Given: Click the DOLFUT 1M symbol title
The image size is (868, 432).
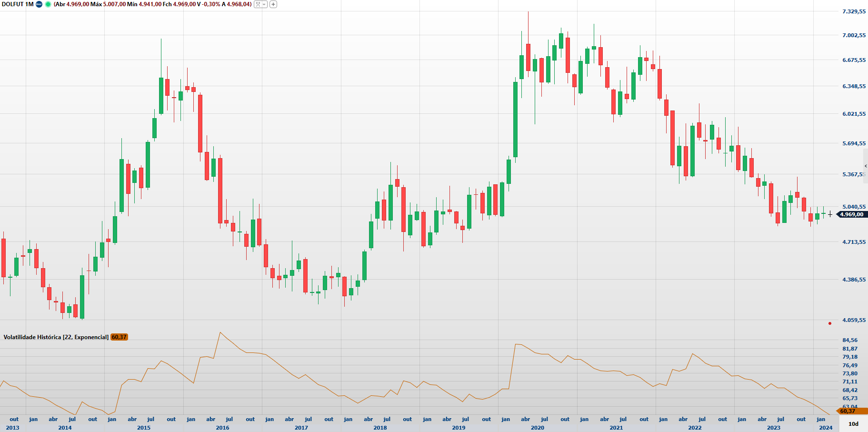Looking at the screenshot, I should coord(18,4).
